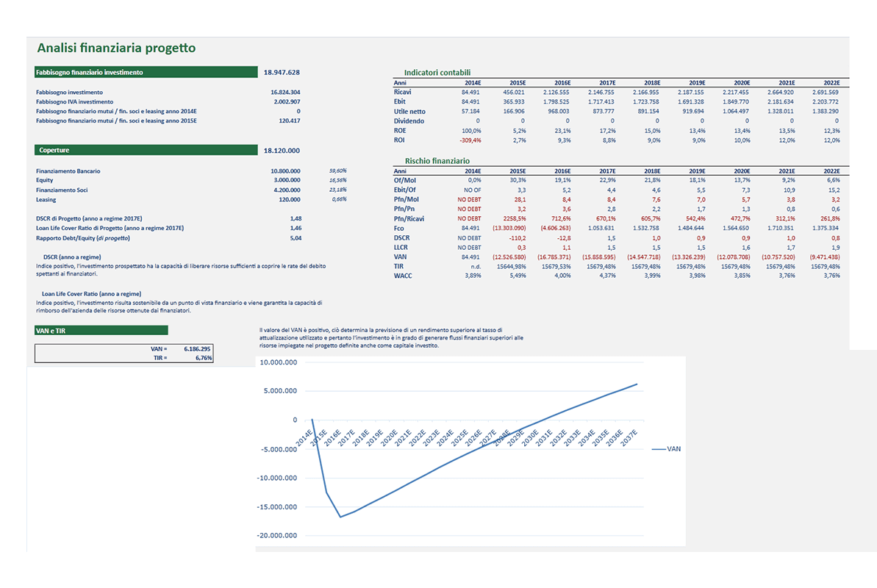The height and width of the screenshot is (588, 877).
Task: Select the Pfn/Ricavi value 2258,5%
Action: pos(515,219)
